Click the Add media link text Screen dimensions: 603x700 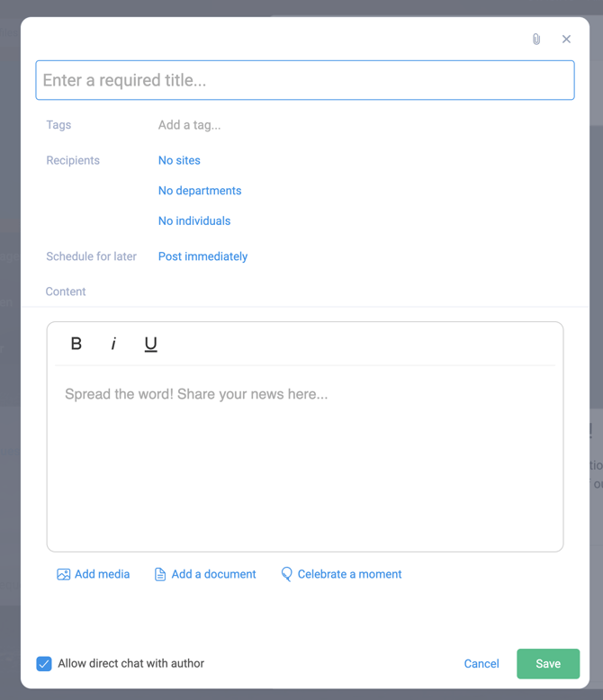coord(102,575)
